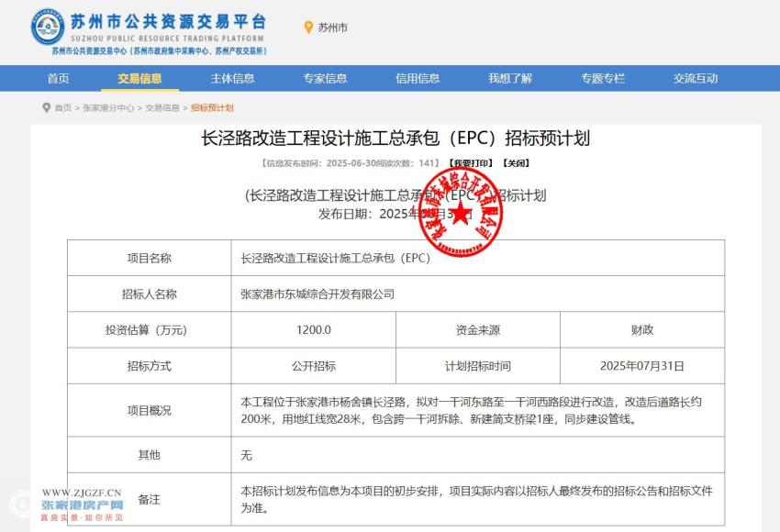780x532 pixels.
Task: Click the project name value 长泾路改造工程设计施工总承包（EPC）
Action: point(335,258)
